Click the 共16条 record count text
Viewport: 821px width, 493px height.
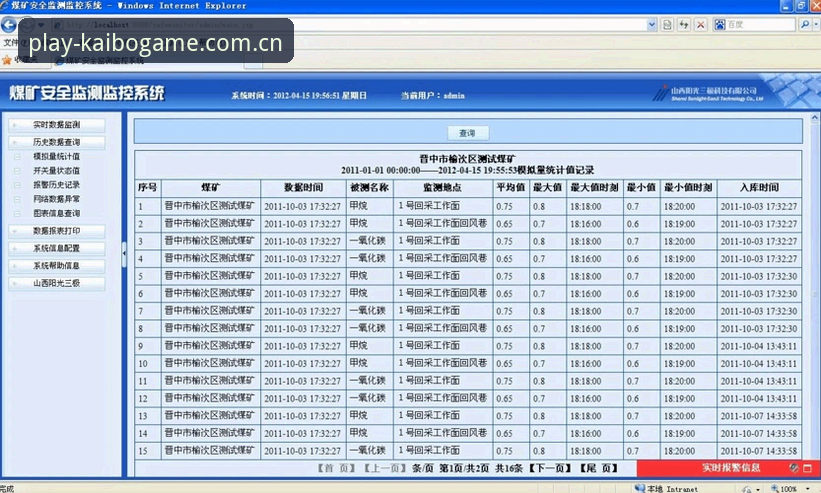click(x=509, y=468)
